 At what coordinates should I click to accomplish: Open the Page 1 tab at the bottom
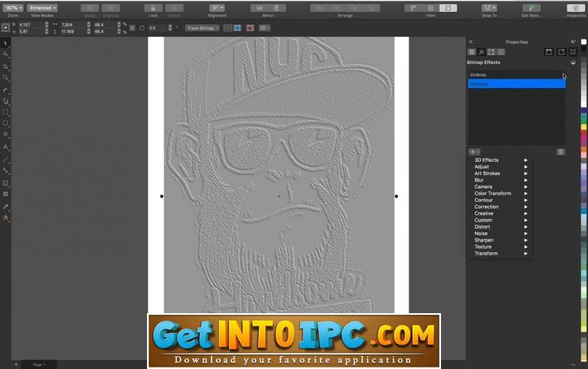39,365
